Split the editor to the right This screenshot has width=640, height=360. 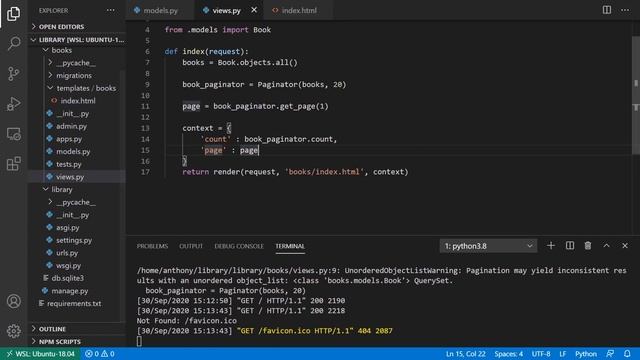(607, 10)
